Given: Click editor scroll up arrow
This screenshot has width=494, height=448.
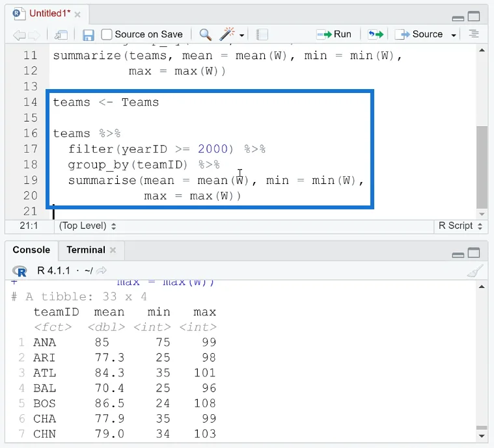Looking at the screenshot, I should (x=482, y=50).
